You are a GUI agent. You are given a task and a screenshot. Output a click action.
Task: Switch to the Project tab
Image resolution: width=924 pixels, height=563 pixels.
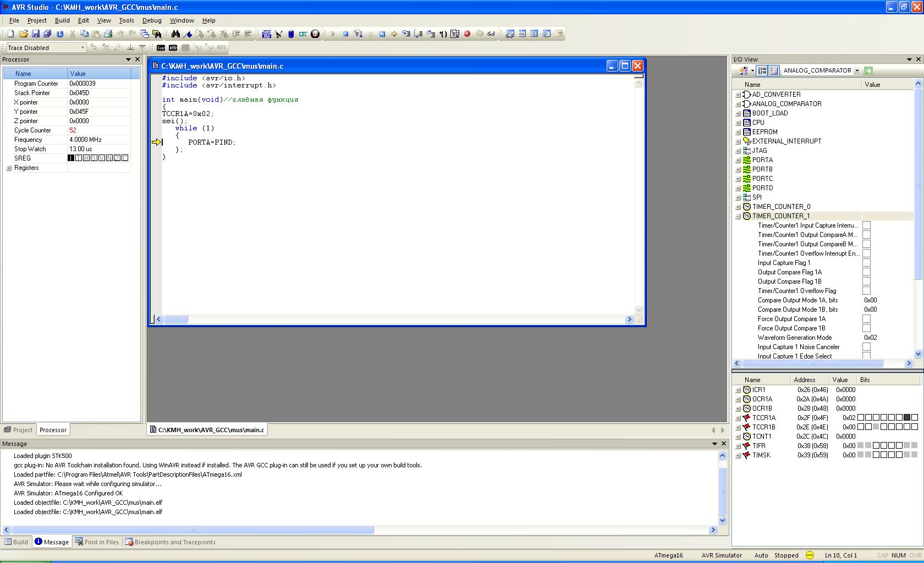pos(18,430)
